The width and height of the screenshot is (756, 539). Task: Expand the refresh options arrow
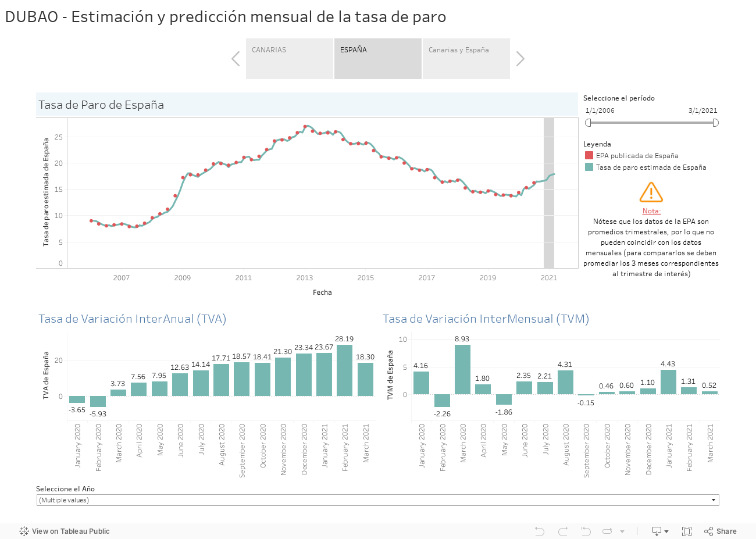click(x=622, y=531)
